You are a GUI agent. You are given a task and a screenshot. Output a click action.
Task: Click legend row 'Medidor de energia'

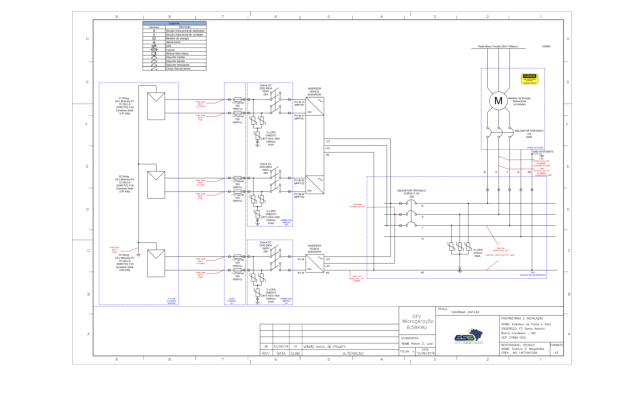pyautogui.click(x=175, y=39)
